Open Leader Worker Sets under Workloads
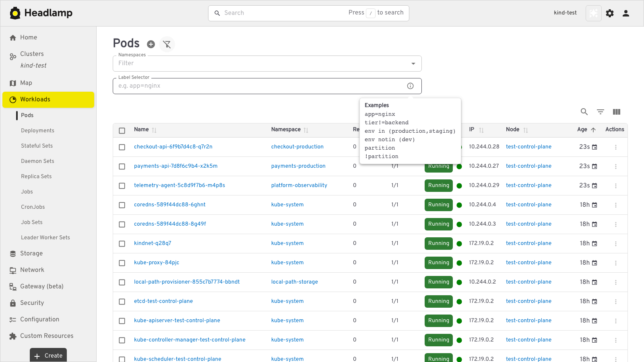 click(45, 238)
